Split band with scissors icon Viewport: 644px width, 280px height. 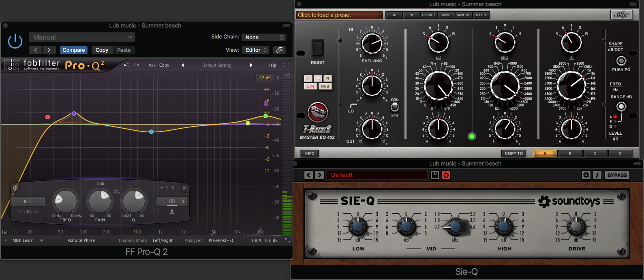click(x=172, y=212)
